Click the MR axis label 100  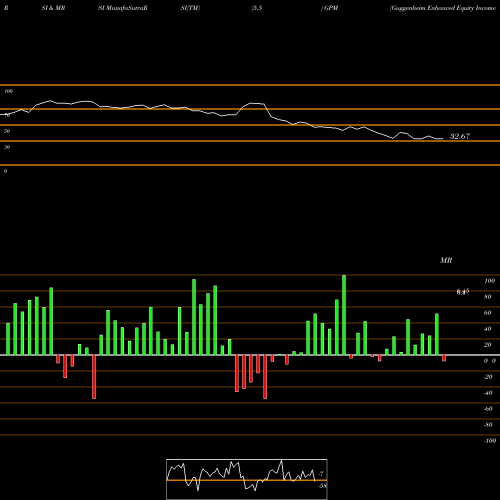click(x=489, y=281)
